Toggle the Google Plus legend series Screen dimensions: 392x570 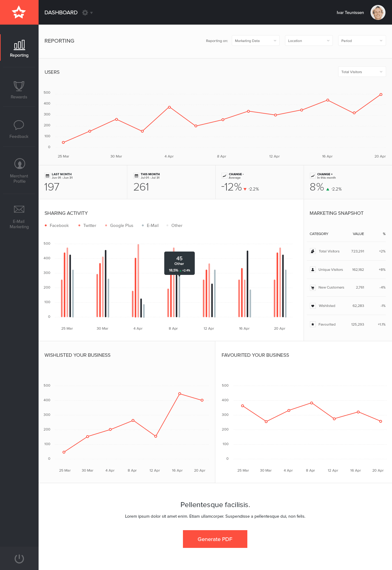point(119,225)
